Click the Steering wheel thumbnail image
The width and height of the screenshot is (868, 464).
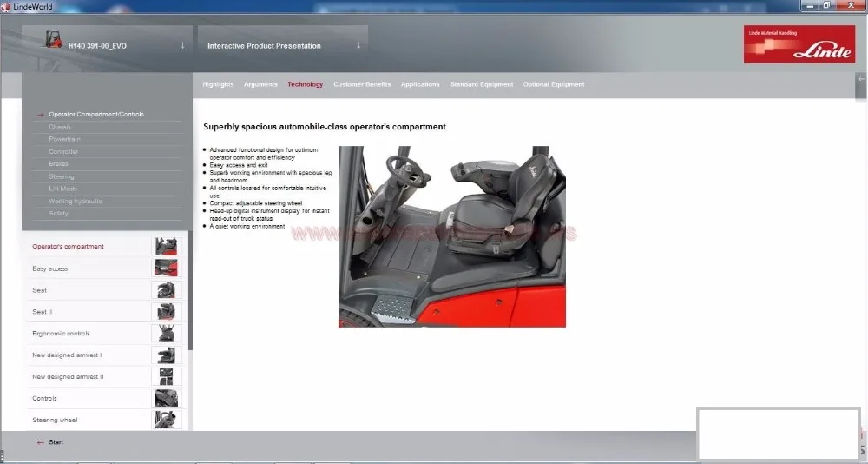tap(166, 420)
